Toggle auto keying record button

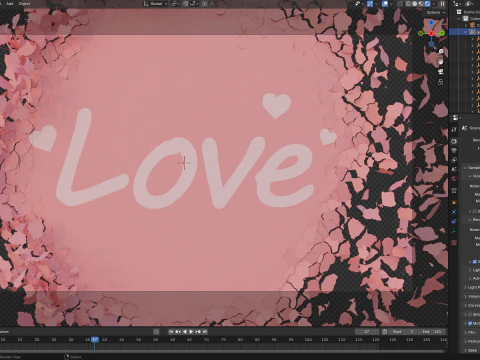(x=156, y=332)
